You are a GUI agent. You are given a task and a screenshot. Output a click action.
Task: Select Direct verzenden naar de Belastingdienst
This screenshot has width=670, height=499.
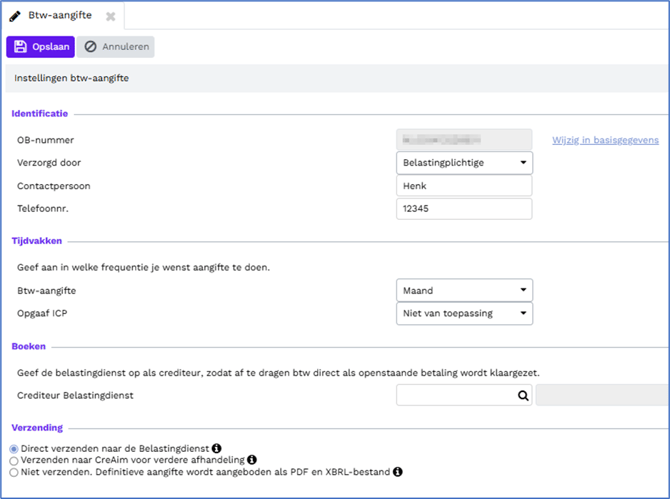pos(13,449)
